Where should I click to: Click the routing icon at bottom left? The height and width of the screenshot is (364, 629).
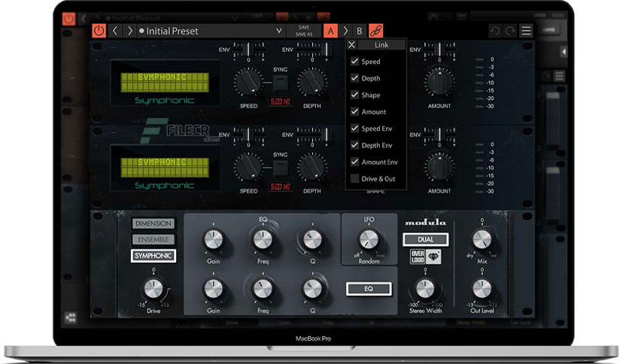pyautogui.click(x=71, y=318)
